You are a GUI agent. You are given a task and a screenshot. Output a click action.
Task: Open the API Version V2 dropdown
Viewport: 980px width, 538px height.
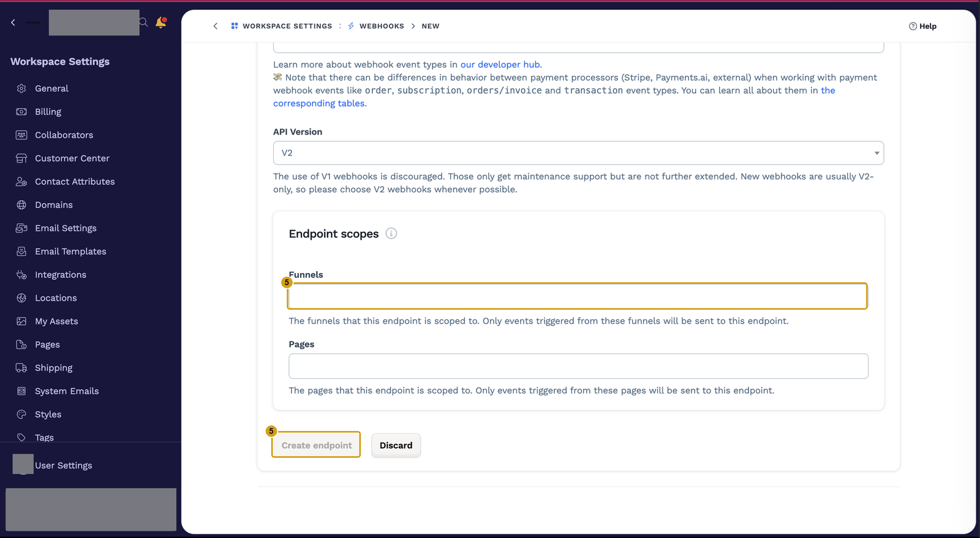coord(578,152)
